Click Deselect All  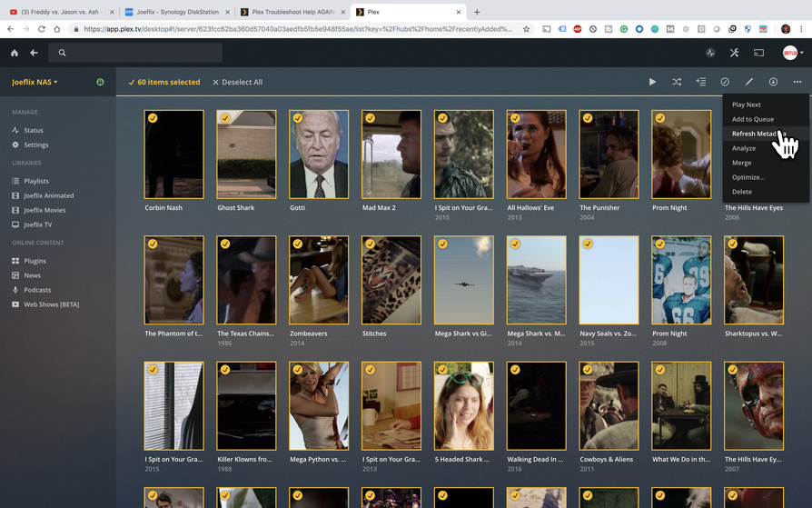click(x=237, y=82)
